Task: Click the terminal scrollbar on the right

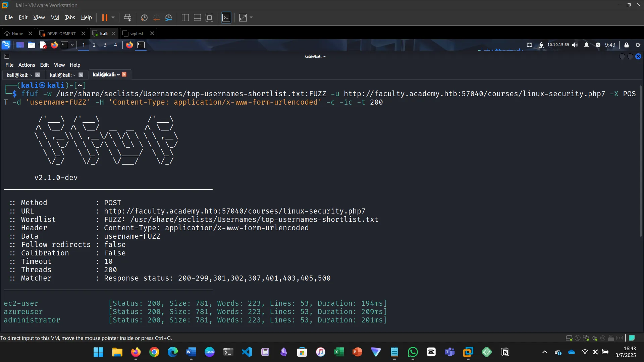Action: tap(640, 161)
